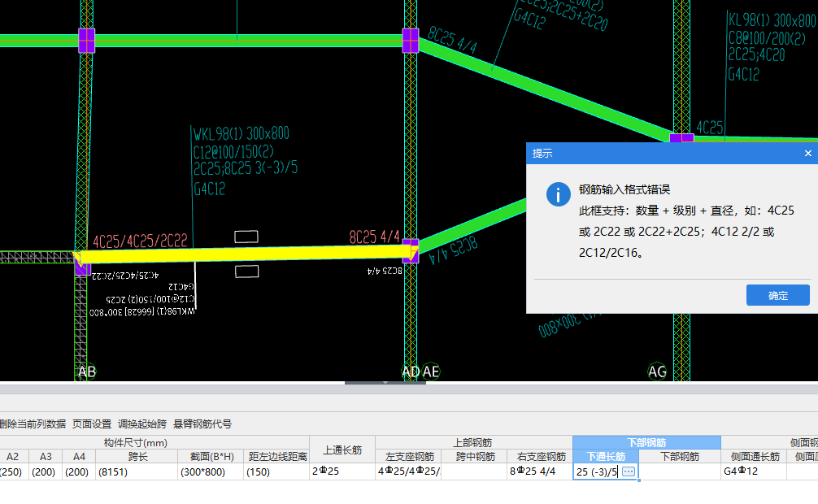Click the purple column at beam's right end

pos(411,251)
